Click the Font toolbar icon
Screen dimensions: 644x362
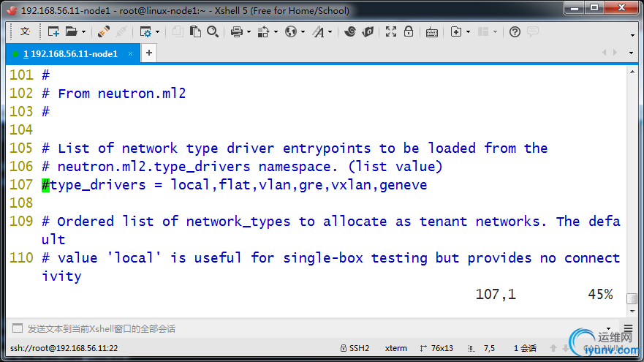318,31
